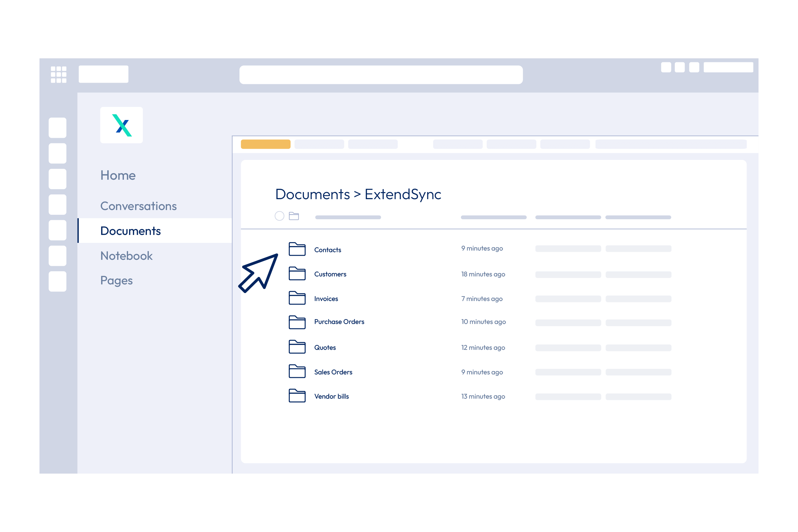The width and height of the screenshot is (798, 532).
Task: Click the header folder type icon
Action: [294, 216]
